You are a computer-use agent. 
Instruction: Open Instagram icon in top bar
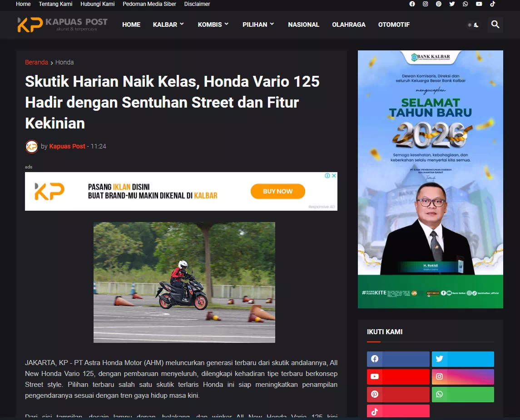(425, 4)
